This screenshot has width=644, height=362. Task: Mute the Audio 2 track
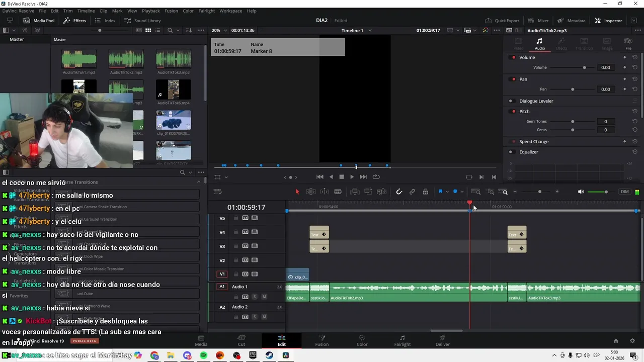click(x=264, y=317)
